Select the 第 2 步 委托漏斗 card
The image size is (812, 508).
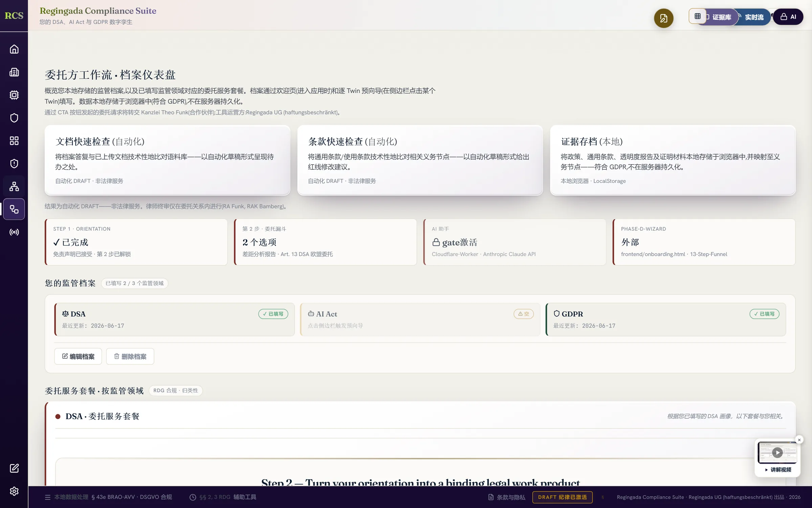[x=325, y=242]
